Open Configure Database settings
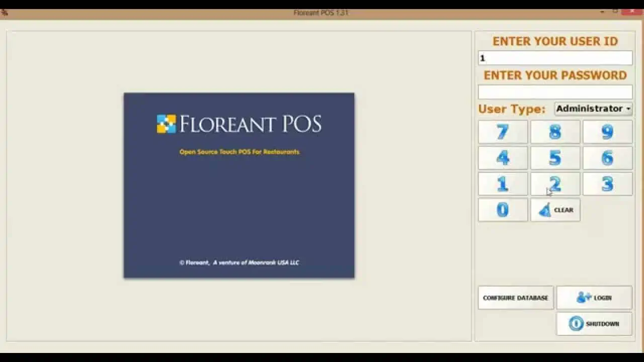 [x=516, y=298]
